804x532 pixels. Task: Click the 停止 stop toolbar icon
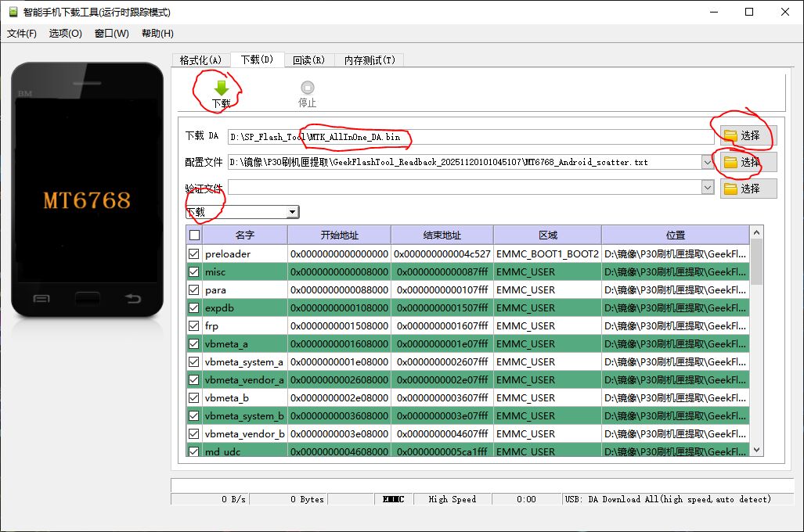[307, 86]
